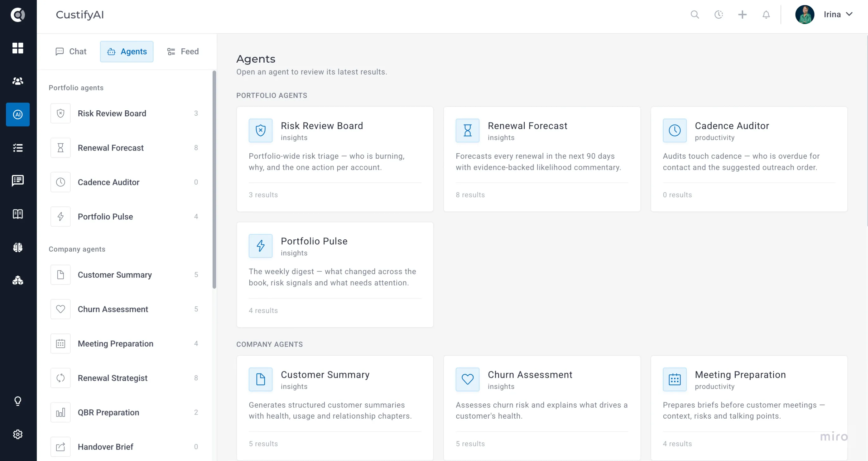This screenshot has height=461, width=868.
Task: Open the messages chat-bubble icon in sidebar
Action: click(18, 181)
